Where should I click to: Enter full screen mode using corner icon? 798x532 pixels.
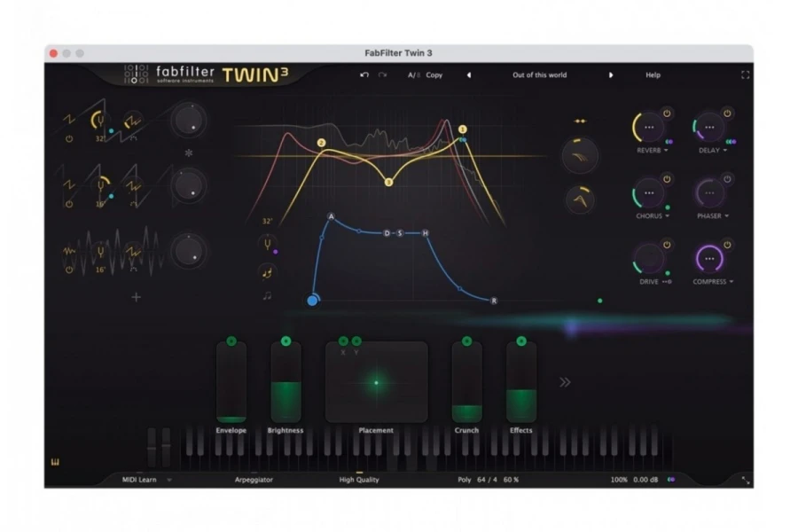745,74
